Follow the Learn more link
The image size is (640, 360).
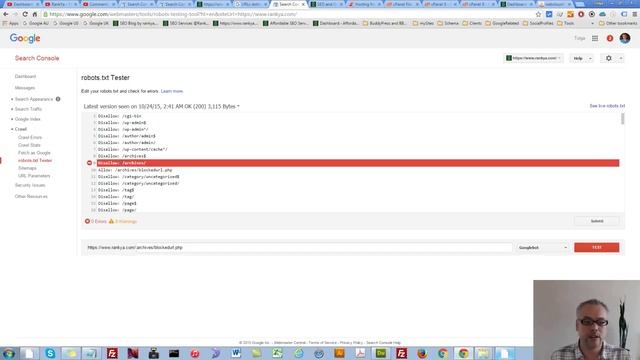pos(172,91)
